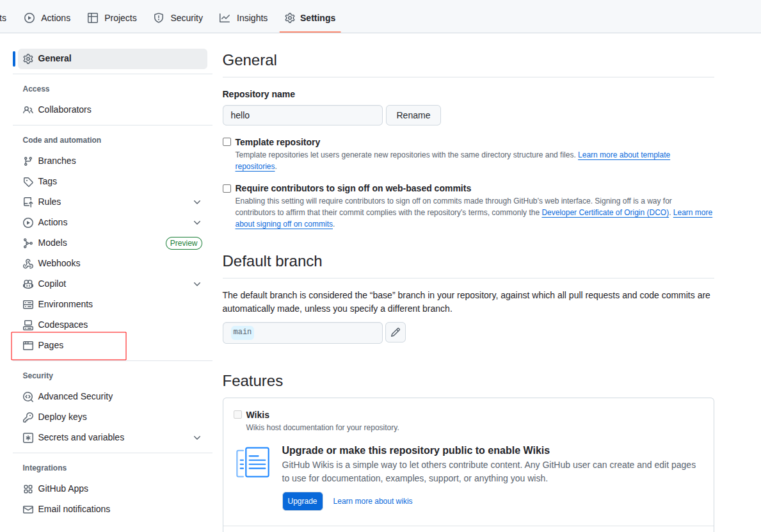Click the Branches git-branch icon
This screenshot has width=761, height=532.
[x=28, y=161]
